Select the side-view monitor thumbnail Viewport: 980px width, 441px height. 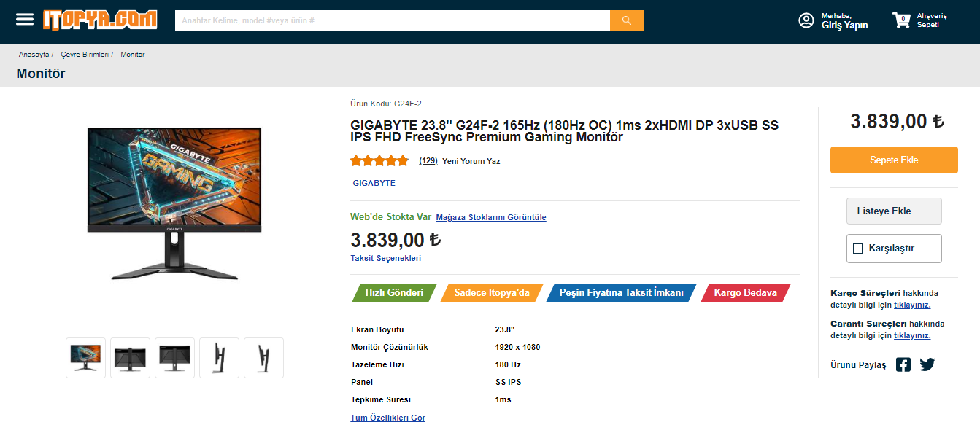pyautogui.click(x=219, y=358)
